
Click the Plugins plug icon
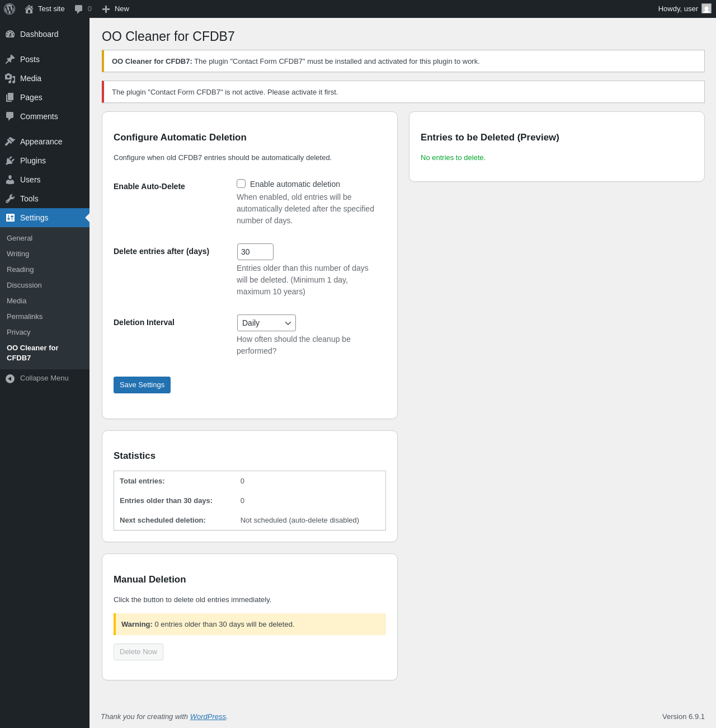(10, 161)
